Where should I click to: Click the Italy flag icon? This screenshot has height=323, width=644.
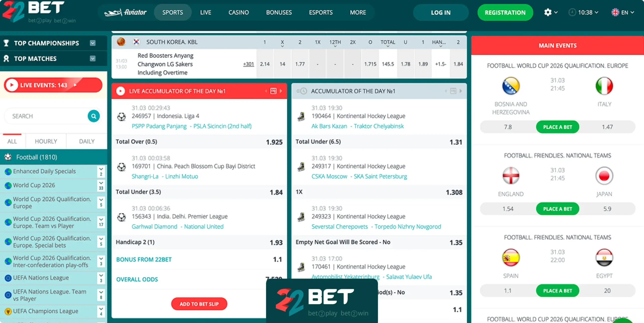(x=604, y=86)
